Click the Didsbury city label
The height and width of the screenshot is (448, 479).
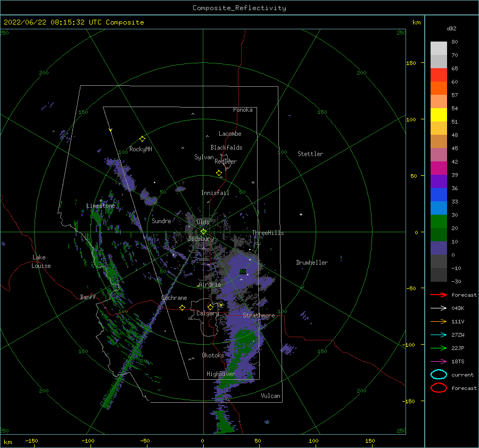[201, 239]
